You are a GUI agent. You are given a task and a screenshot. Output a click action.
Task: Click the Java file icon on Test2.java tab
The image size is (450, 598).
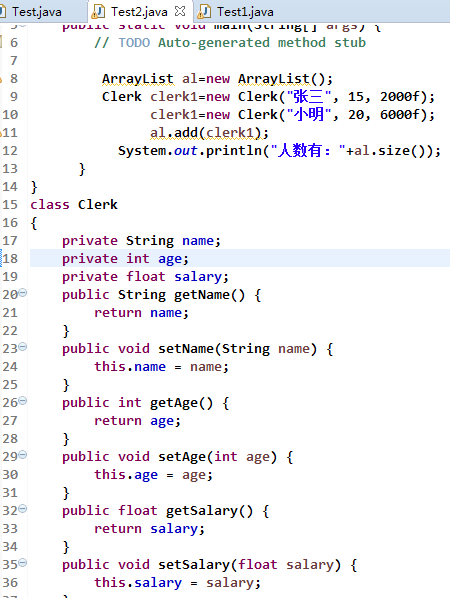click(98, 12)
